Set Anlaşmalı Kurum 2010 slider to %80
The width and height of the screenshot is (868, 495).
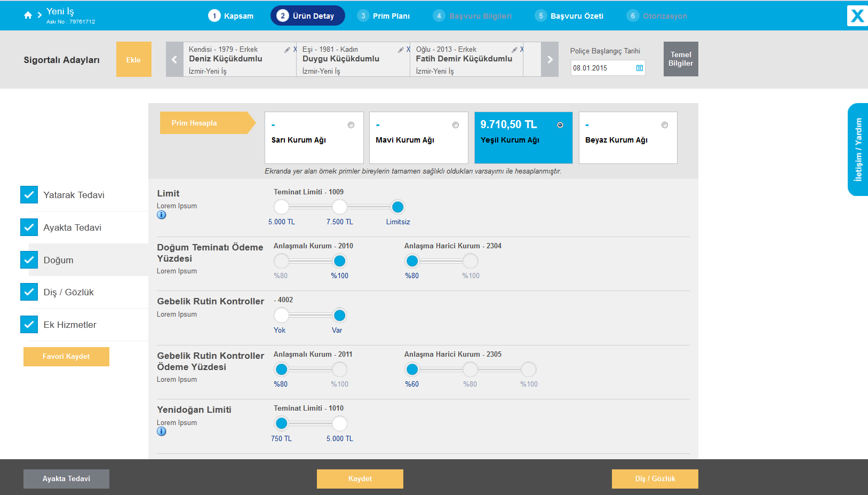[x=282, y=261]
